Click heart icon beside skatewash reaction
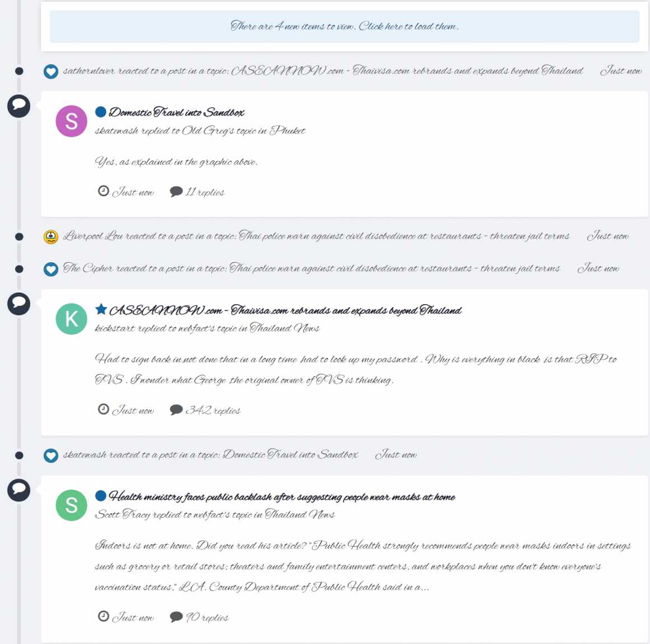The image size is (650, 644). click(x=51, y=456)
